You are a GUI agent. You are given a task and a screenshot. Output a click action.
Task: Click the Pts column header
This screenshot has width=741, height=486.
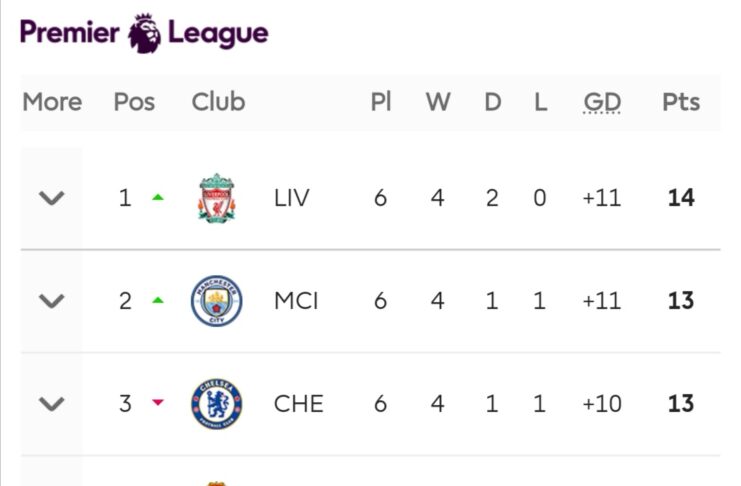coord(681,102)
